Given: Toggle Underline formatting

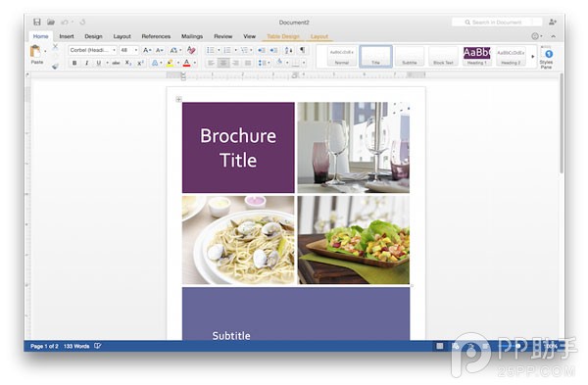Looking at the screenshot, I should 99,63.
